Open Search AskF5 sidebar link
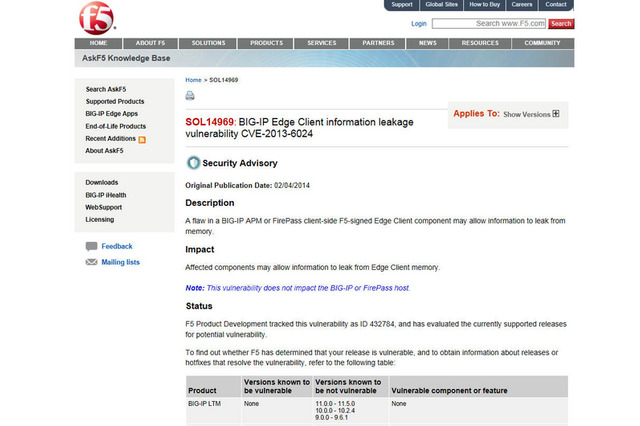This screenshot has width=640, height=426. 106,89
